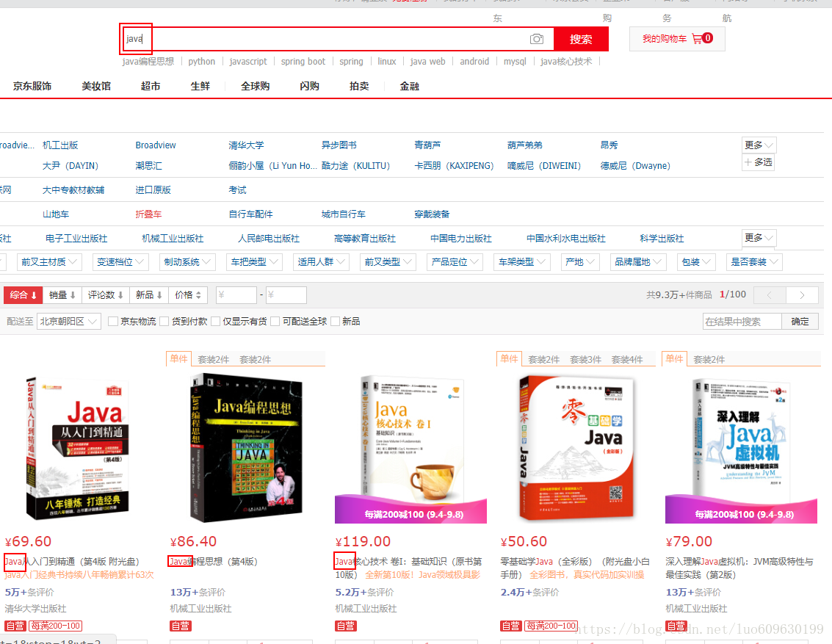Click 每满200-100 promo tag on Java从入门到精通
This screenshot has width=832, height=644.
pyautogui.click(x=55, y=626)
